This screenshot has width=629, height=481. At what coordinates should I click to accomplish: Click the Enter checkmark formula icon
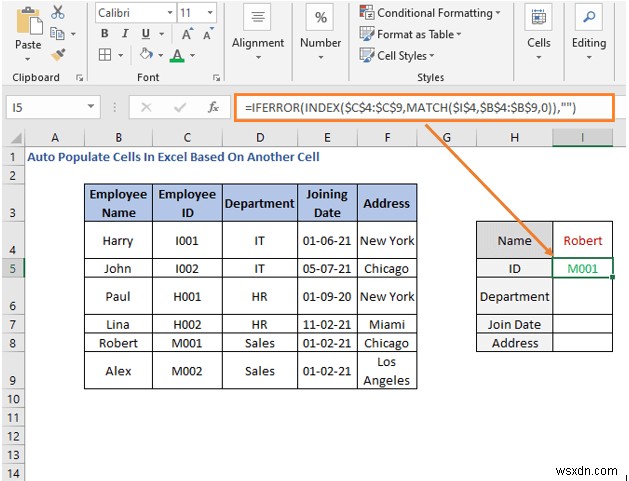180,108
